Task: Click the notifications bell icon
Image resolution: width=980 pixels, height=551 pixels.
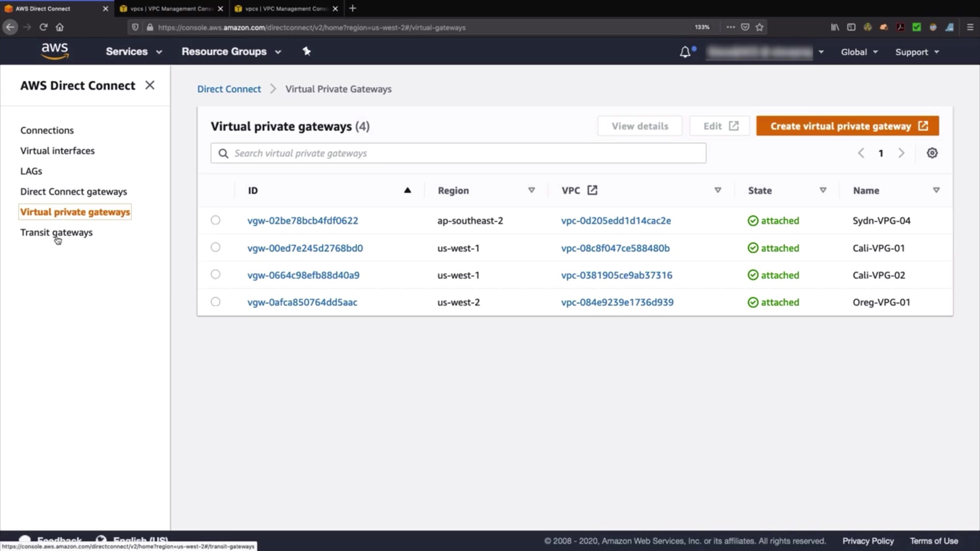Action: click(x=685, y=52)
